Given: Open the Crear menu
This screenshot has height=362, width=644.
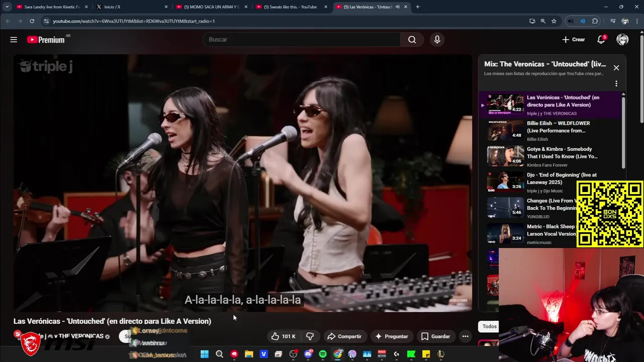Looking at the screenshot, I should click(x=574, y=40).
